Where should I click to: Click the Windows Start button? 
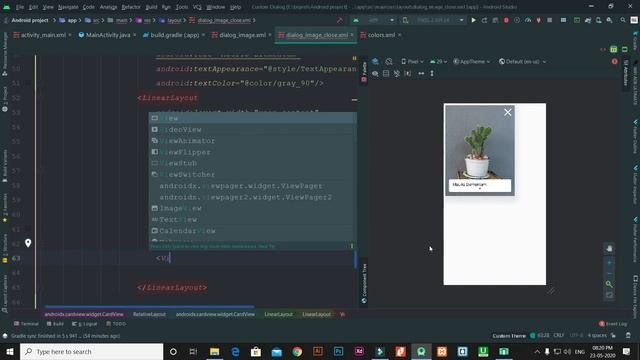(x=10, y=351)
